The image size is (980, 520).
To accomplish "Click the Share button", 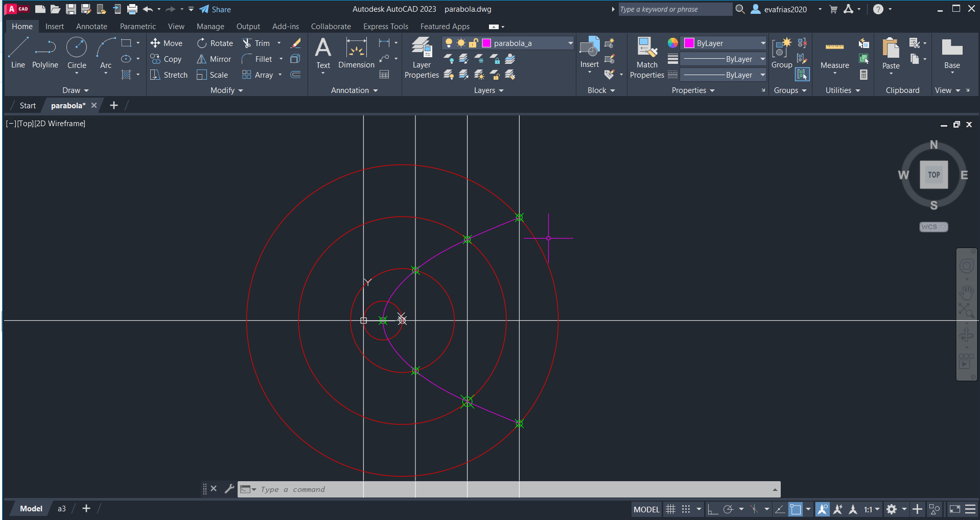I will [x=215, y=9].
